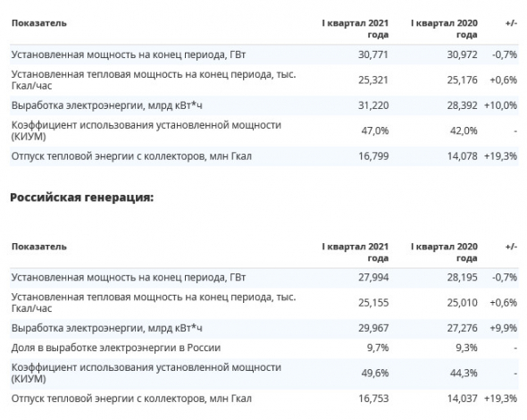This screenshot has height=420, width=527.
Task: Select the 9,7% share value
Action: [x=378, y=348]
